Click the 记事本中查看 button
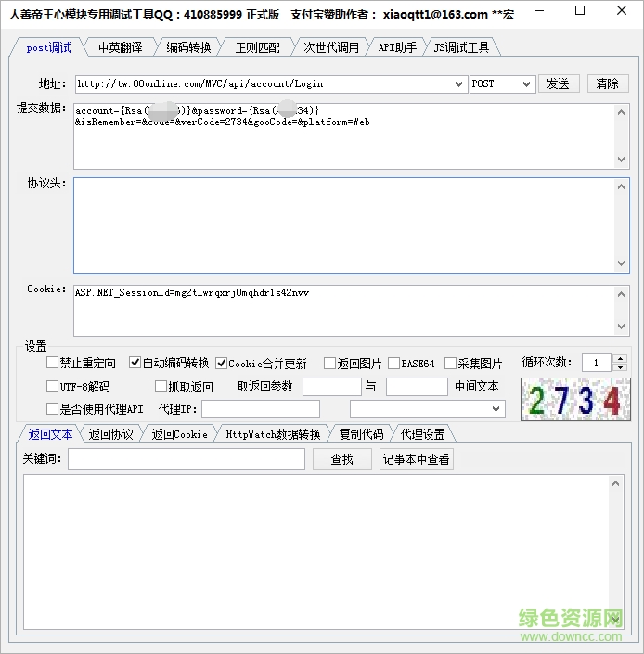This screenshot has height=654, width=644. 417,459
